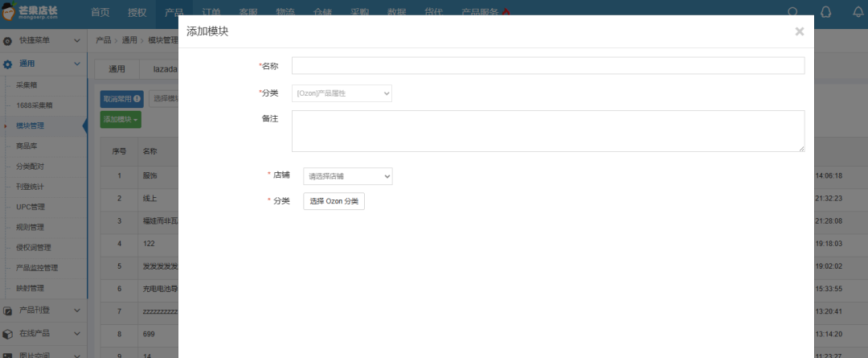Open the 添加模块 green dropdown button

point(120,120)
